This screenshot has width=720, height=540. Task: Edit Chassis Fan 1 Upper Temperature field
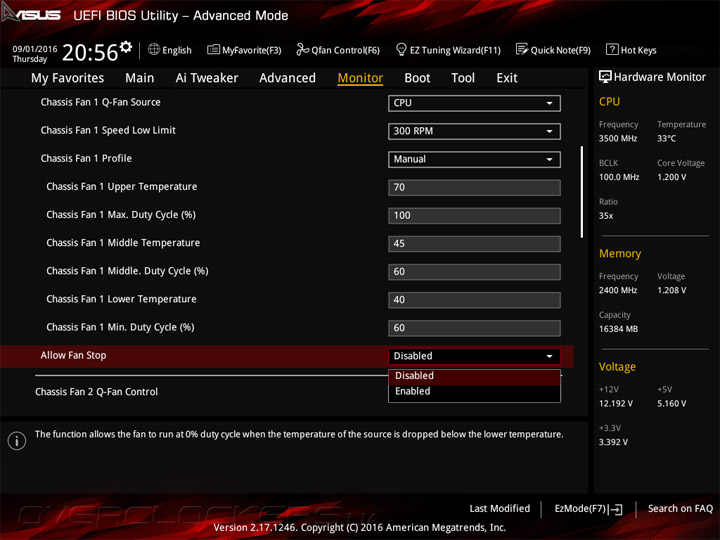click(x=474, y=187)
